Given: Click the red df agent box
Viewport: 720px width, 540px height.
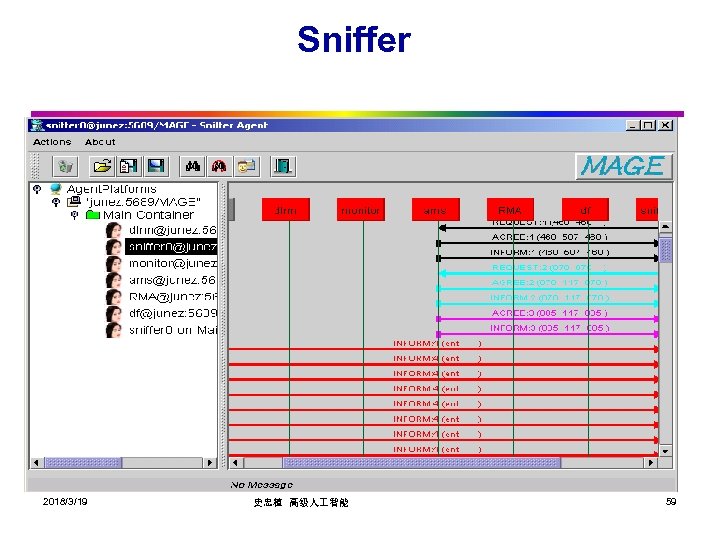Looking at the screenshot, I should tap(585, 210).
